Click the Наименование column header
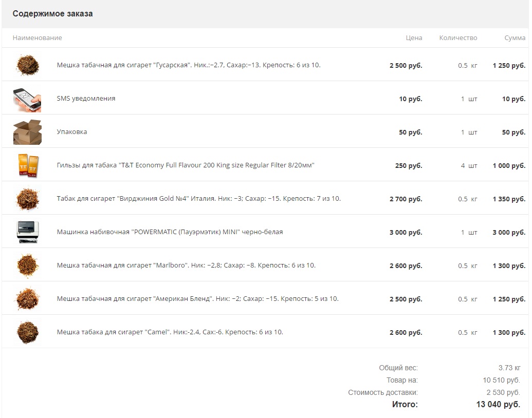Screen dimensions: 532x418 click(38, 38)
